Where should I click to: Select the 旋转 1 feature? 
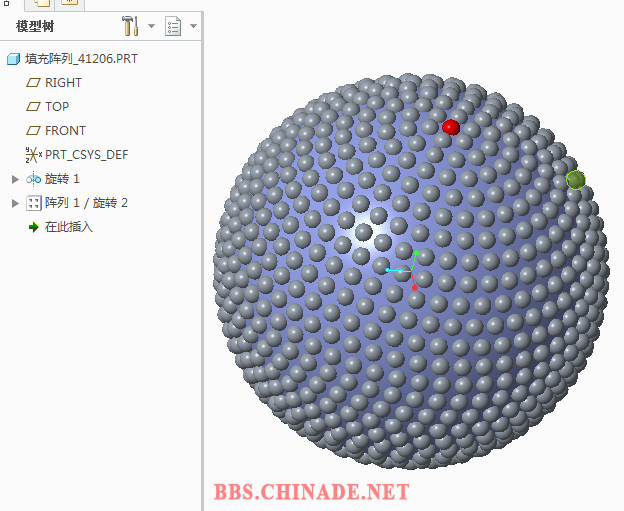coord(62,179)
